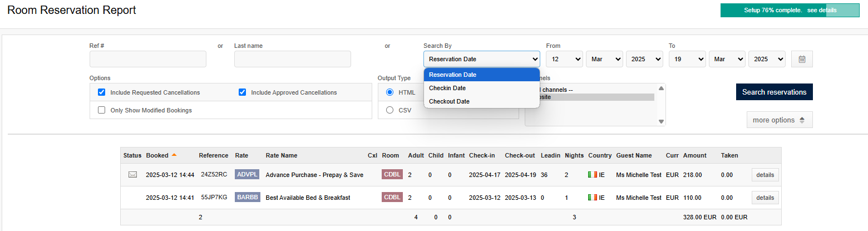
Task: Choose Reservation Date option in list
Action: [482, 75]
